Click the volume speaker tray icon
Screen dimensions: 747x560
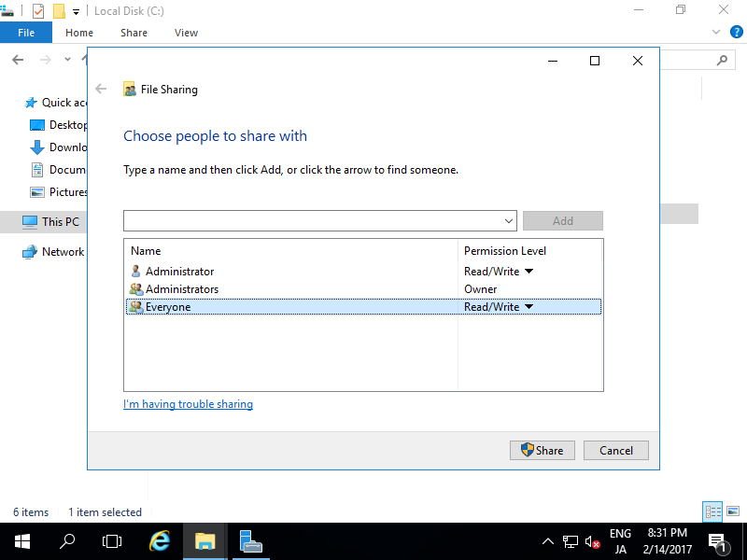(592, 541)
